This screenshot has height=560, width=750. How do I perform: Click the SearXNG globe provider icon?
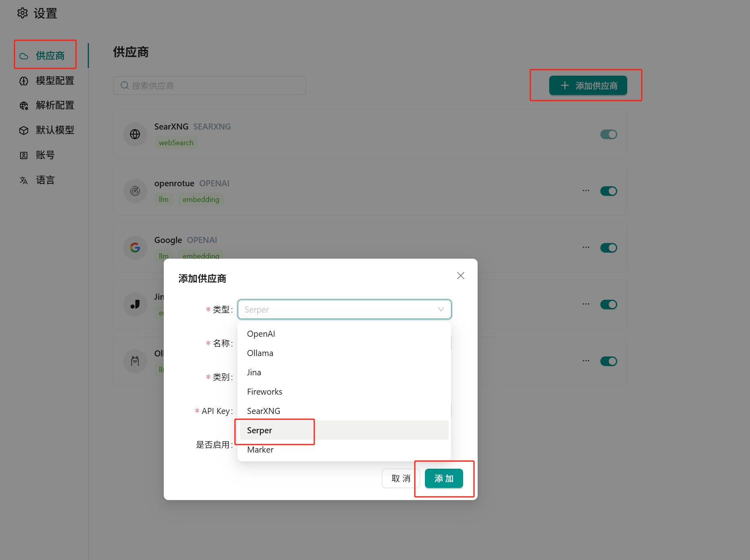(135, 134)
